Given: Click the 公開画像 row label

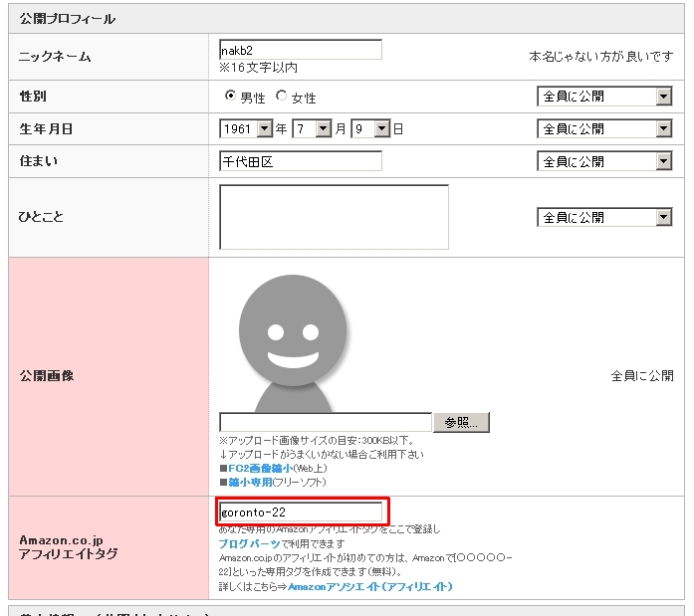Looking at the screenshot, I should pos(47,376).
